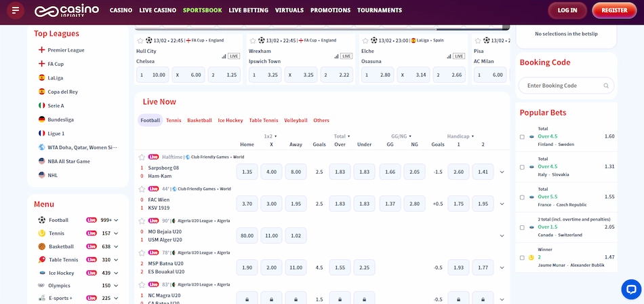This screenshot has width=644, height=304.
Task: Click the Tennis ball icon in the Menu
Action: [x=41, y=233]
